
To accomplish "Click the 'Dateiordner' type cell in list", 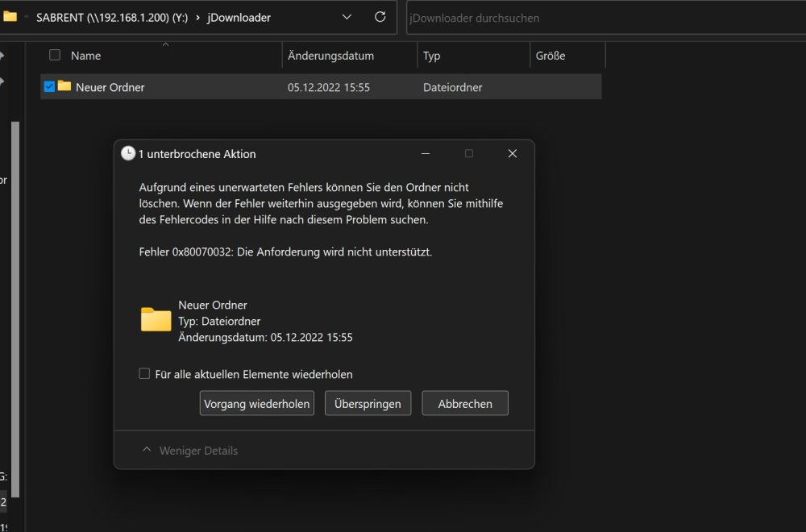I will tap(453, 87).
